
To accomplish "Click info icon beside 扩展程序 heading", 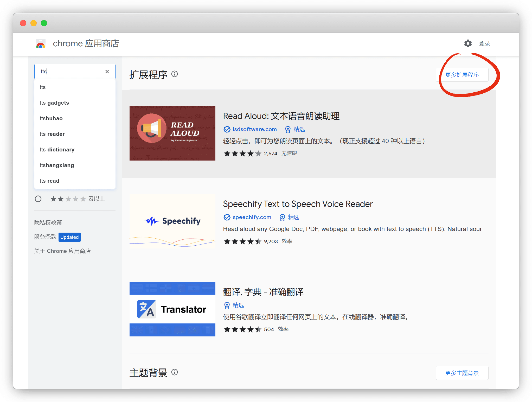I will 175,74.
